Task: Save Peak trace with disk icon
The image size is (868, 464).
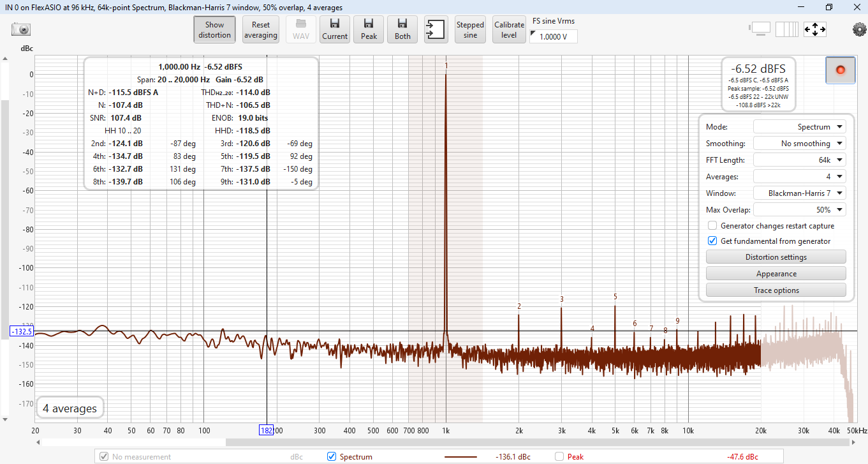Action: (x=369, y=30)
